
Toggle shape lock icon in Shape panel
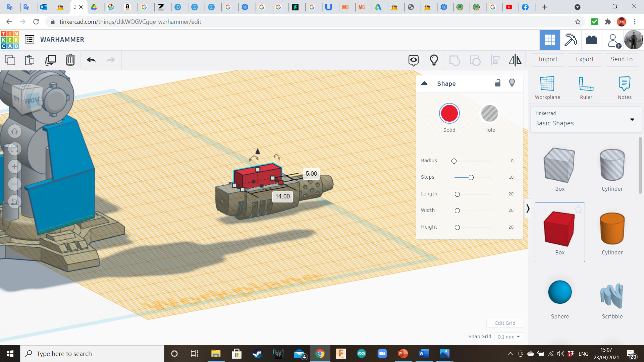tap(498, 83)
